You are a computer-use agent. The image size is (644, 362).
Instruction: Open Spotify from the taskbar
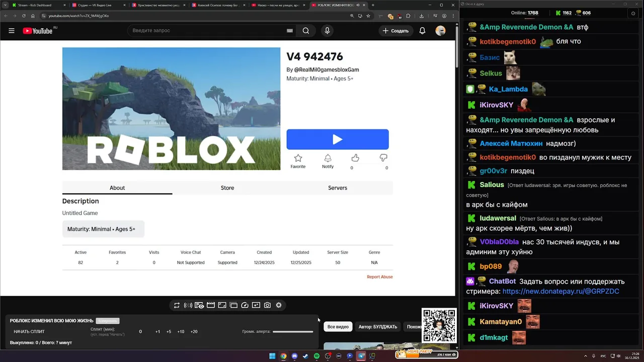pyautogui.click(x=316, y=356)
